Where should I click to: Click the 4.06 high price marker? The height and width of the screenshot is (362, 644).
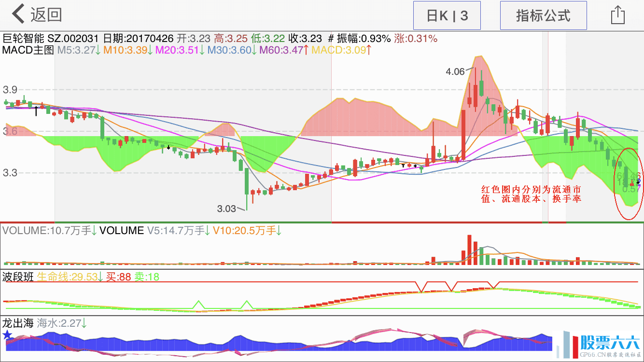(455, 72)
